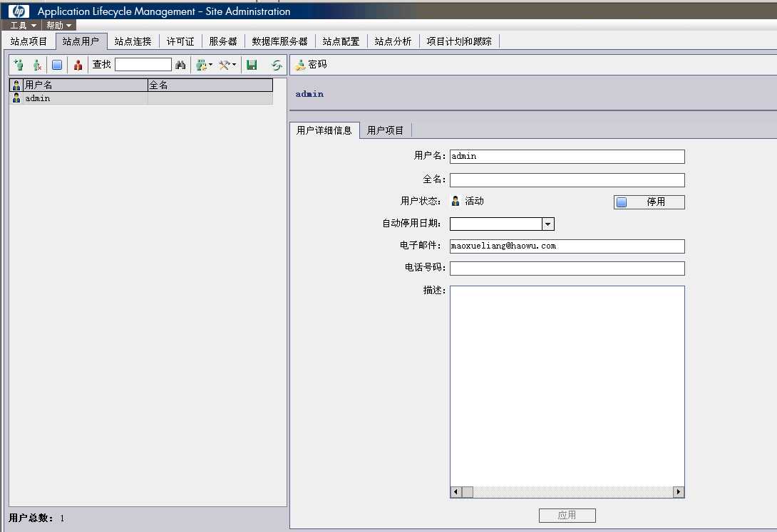
Task: Click the active status user icon
Action: tap(456, 201)
